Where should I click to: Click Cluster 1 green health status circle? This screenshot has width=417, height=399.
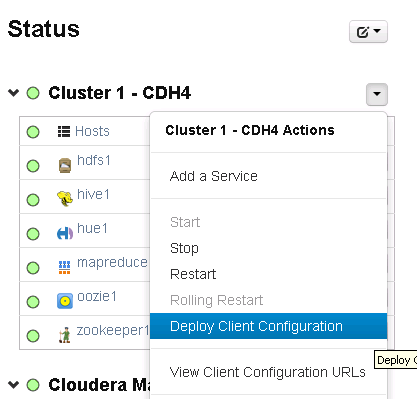[33, 93]
